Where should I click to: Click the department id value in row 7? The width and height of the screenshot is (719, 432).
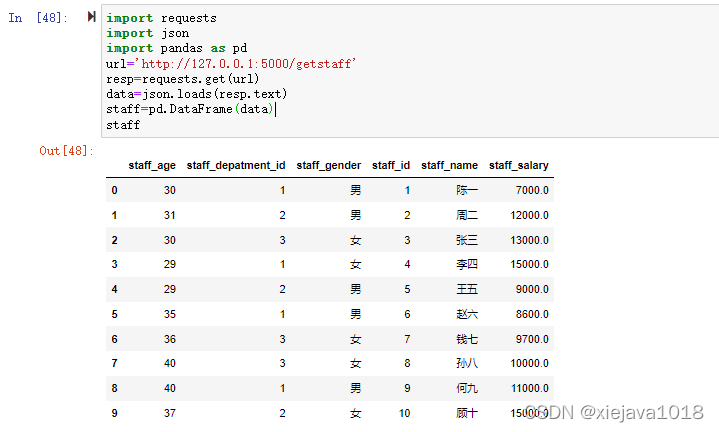282,363
